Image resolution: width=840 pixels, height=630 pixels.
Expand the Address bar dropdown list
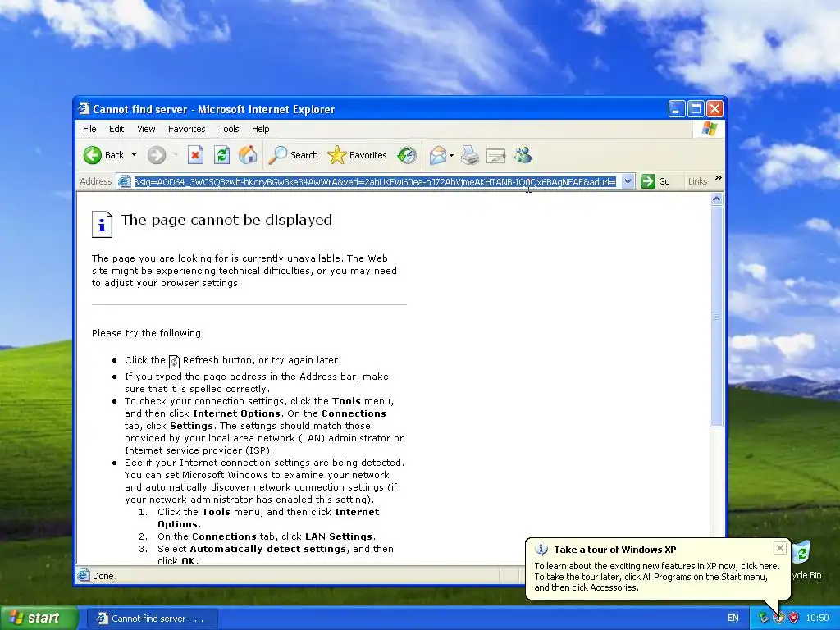coord(628,182)
